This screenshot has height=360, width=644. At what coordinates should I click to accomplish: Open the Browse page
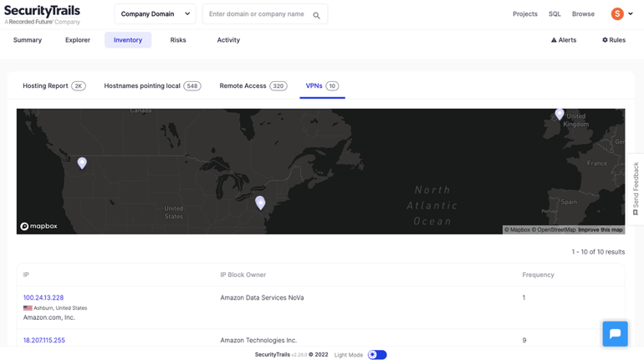(583, 14)
